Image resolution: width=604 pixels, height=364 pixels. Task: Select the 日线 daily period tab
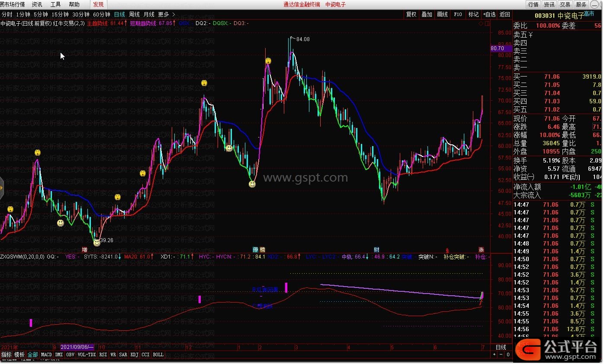(119, 14)
